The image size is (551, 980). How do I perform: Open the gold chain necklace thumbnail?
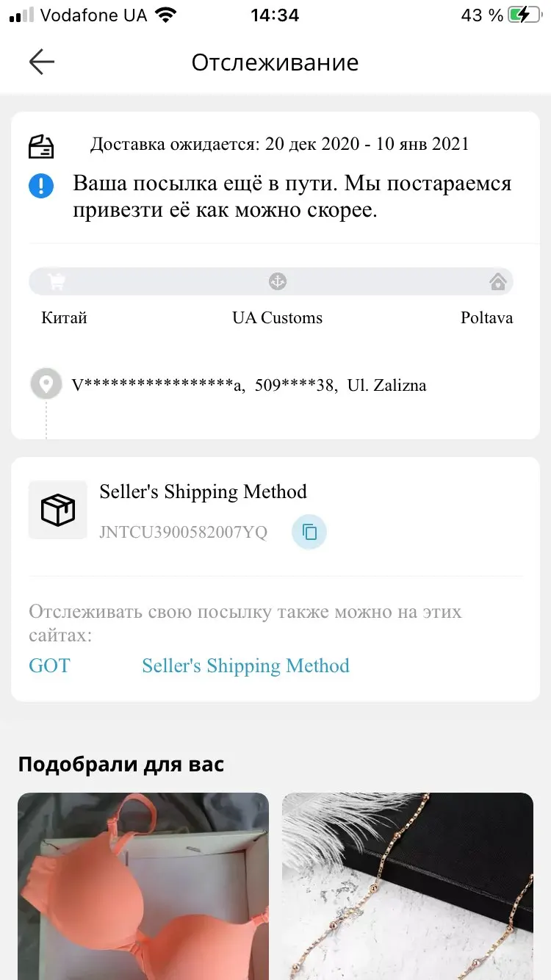(408, 885)
